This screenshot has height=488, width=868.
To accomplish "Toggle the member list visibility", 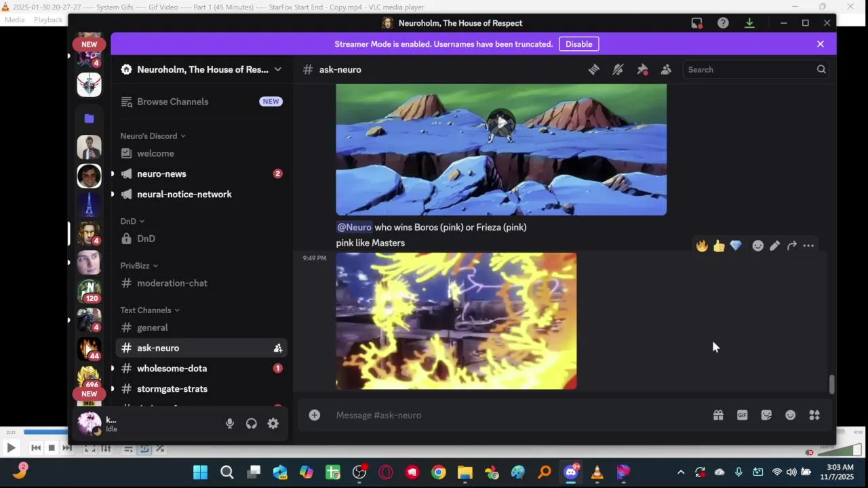I will point(666,69).
